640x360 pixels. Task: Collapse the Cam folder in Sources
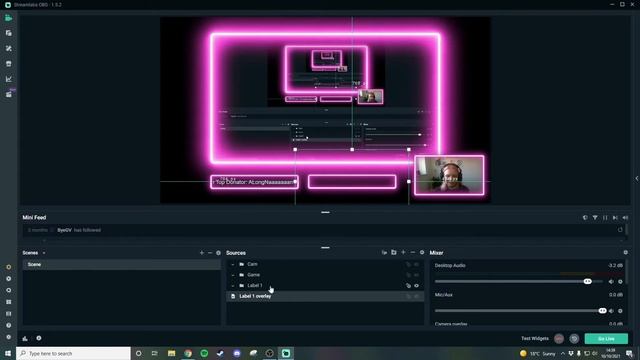point(233,264)
